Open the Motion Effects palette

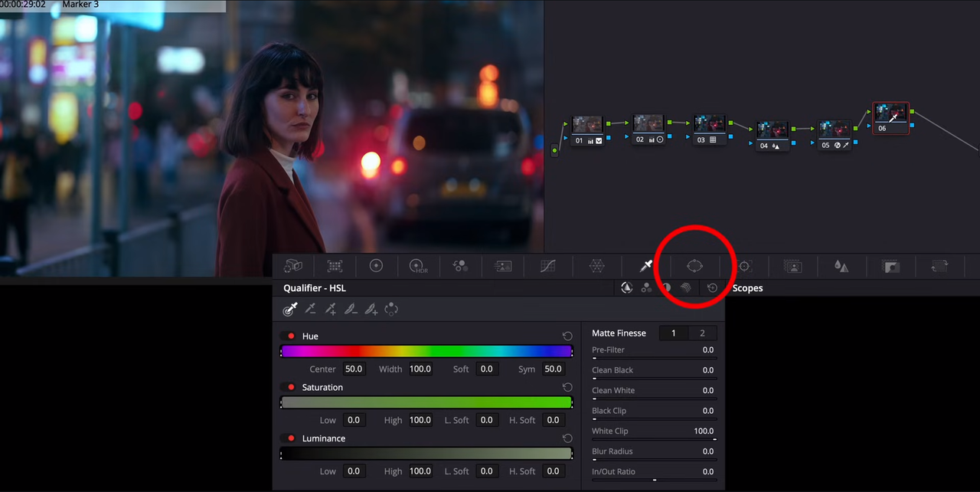click(x=503, y=266)
